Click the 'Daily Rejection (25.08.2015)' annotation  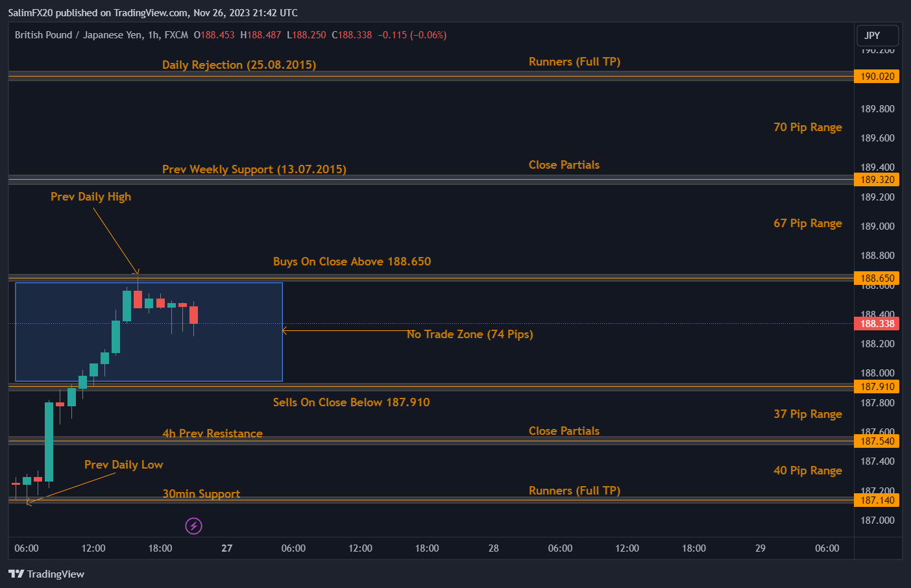(239, 65)
